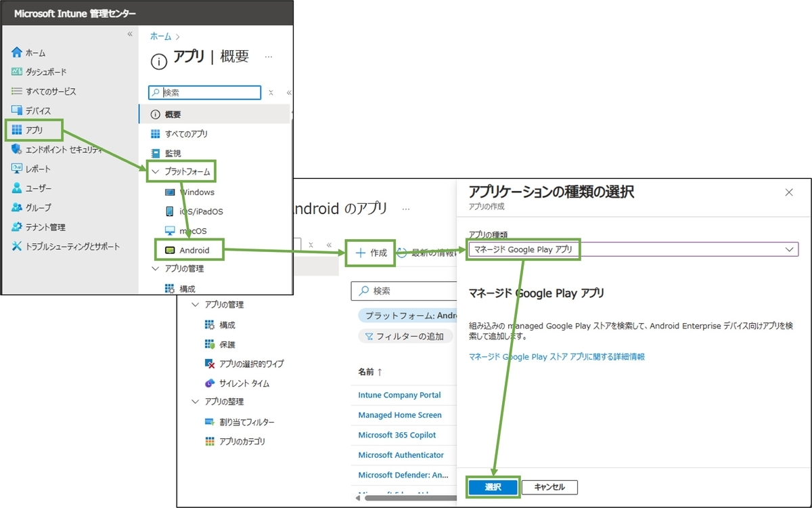Open エンドポイント セキュリティ in the sidebar
Viewport: 812px width, 508px height.
click(57, 149)
